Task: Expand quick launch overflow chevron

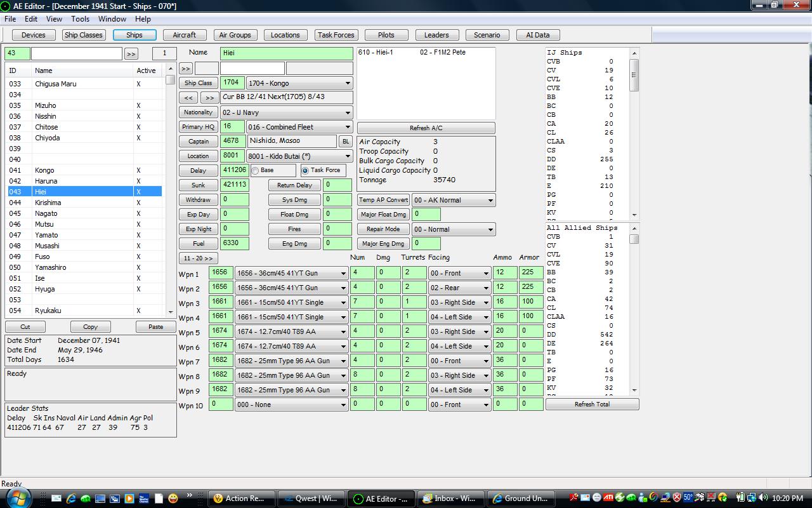Action: [189, 495]
